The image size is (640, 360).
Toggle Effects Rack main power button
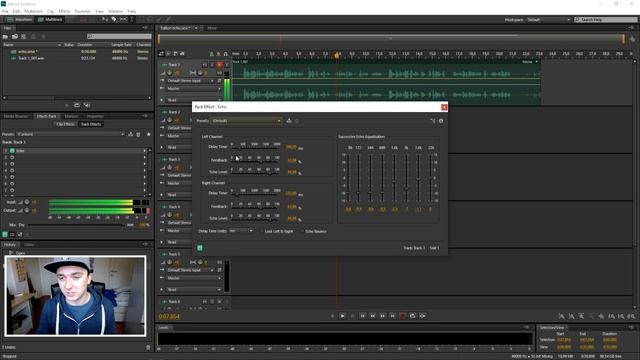4,234
